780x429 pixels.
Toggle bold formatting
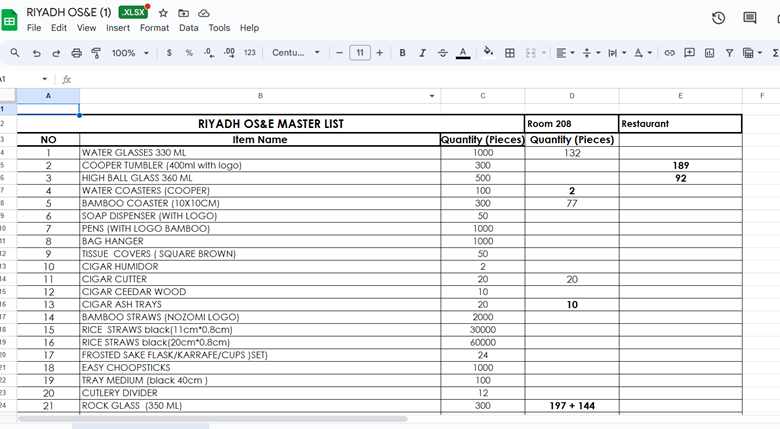tap(402, 53)
